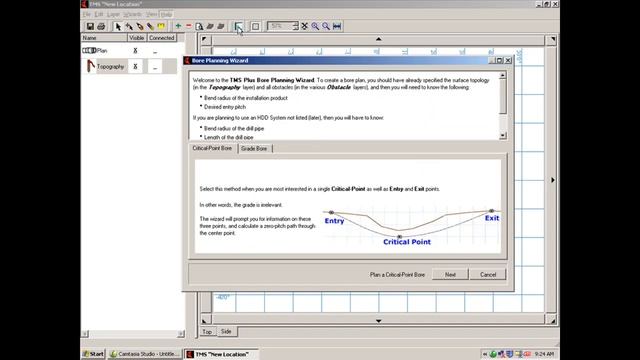
Task: Pick the pen drawing tool
Action: point(140,27)
